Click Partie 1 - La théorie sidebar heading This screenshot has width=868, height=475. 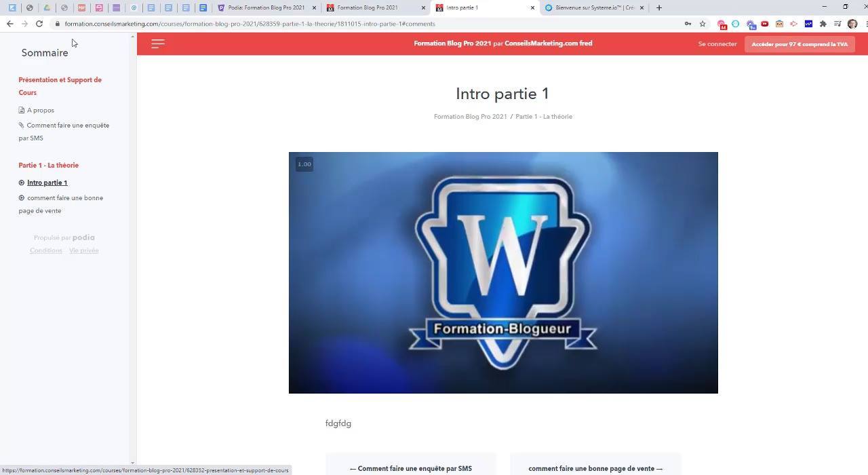click(x=49, y=166)
